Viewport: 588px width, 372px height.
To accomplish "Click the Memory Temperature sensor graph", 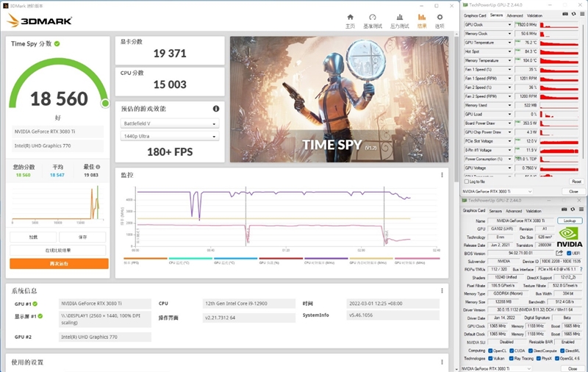I will pos(559,61).
